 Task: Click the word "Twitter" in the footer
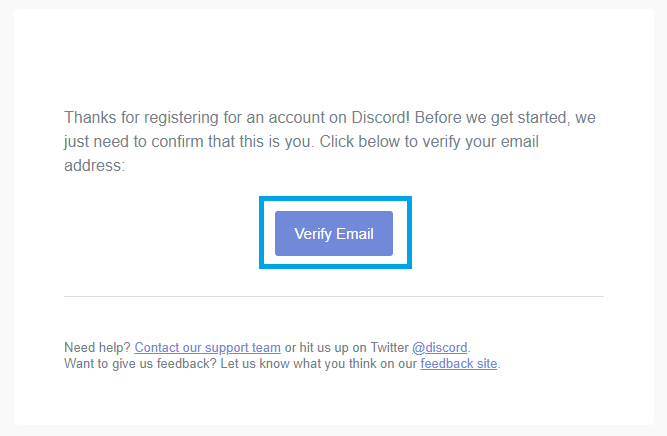coord(389,348)
